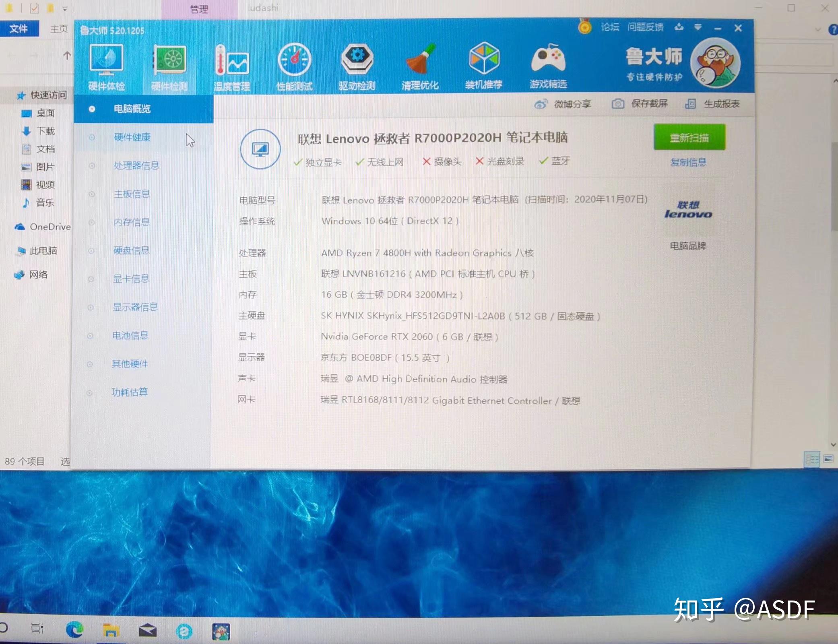Click the 管理 tab in Explorer
The height and width of the screenshot is (644, 838).
point(199,9)
